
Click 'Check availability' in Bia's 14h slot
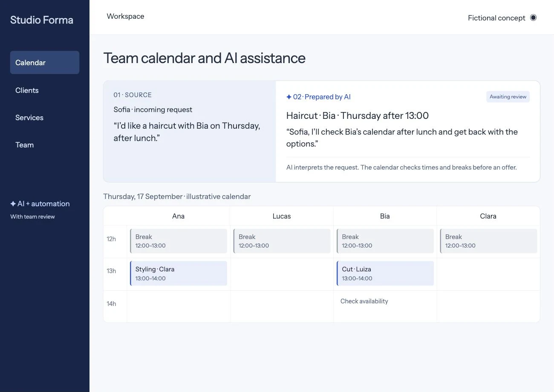pyautogui.click(x=364, y=301)
